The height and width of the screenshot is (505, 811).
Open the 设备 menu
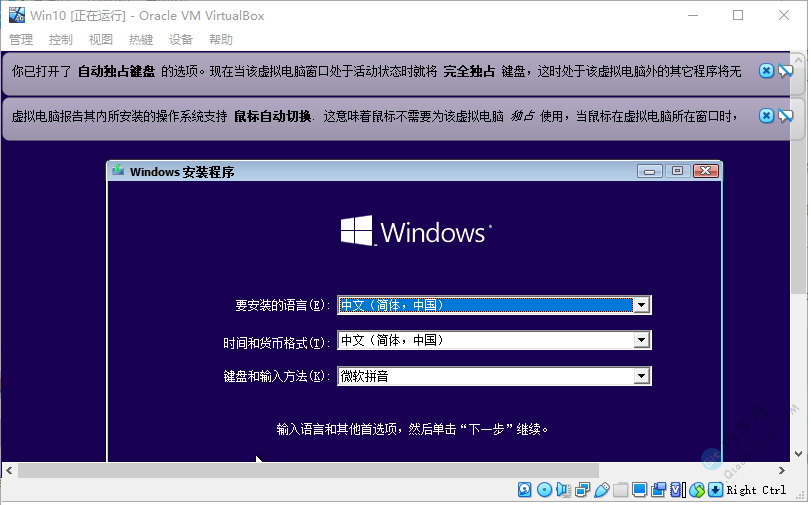tap(181, 39)
